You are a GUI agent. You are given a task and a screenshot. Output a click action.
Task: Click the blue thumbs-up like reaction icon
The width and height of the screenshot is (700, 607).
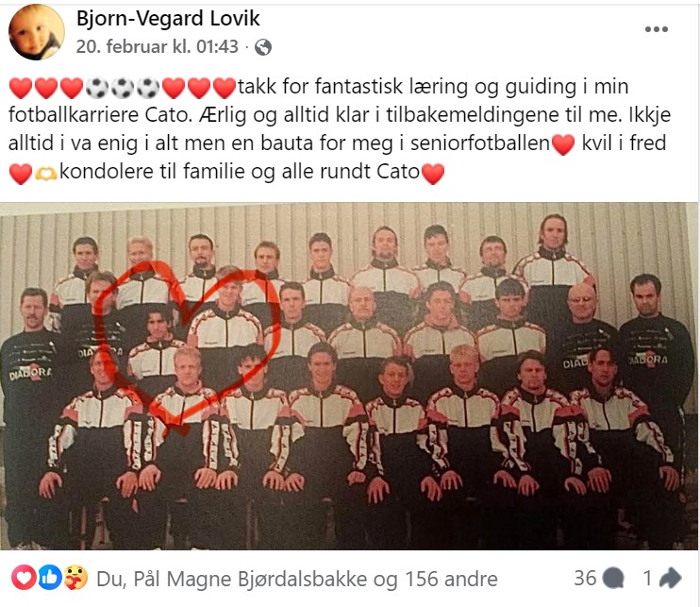tap(50, 578)
